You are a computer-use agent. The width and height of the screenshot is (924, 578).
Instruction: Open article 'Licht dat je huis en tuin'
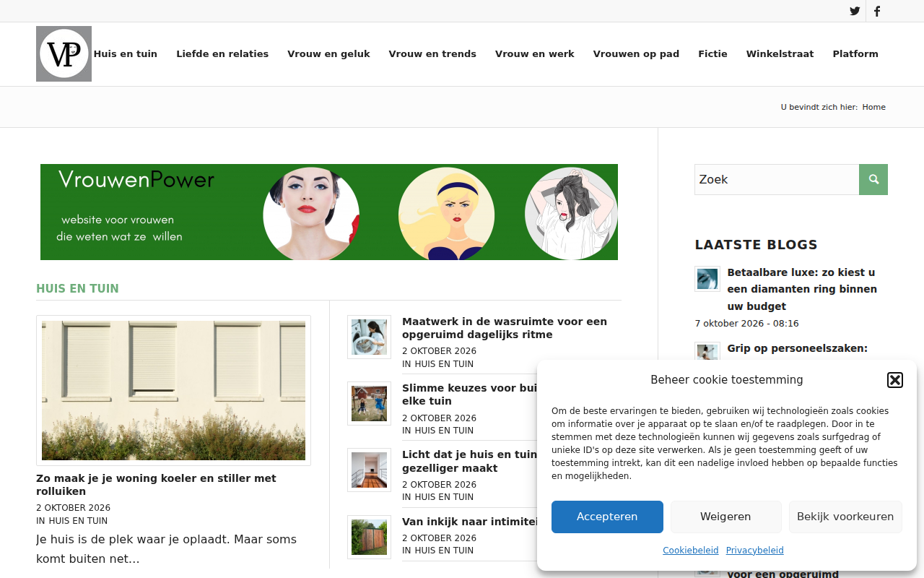coord(469,461)
